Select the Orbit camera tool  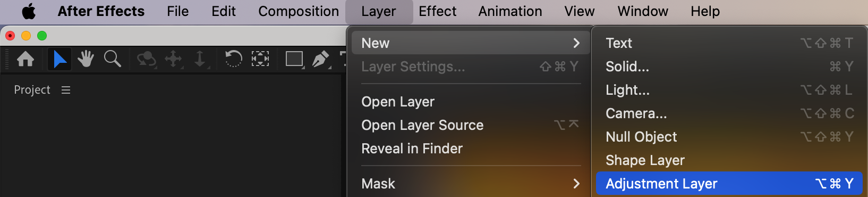click(146, 59)
